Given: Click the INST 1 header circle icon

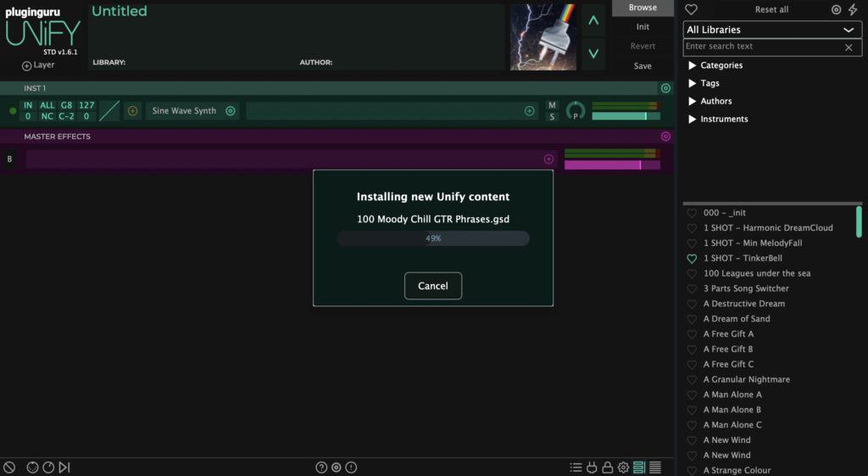Looking at the screenshot, I should click(x=665, y=88).
